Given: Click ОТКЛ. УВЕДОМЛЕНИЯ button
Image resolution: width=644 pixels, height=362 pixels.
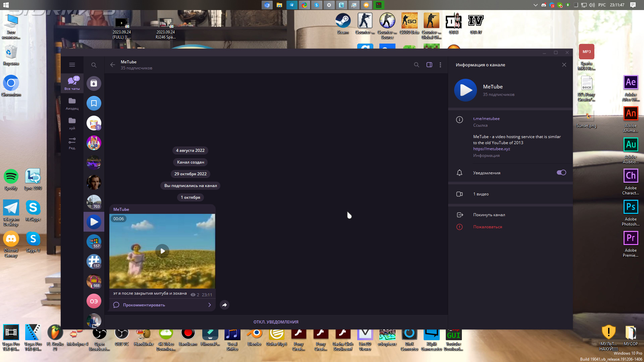Looking at the screenshot, I should click(x=276, y=322).
